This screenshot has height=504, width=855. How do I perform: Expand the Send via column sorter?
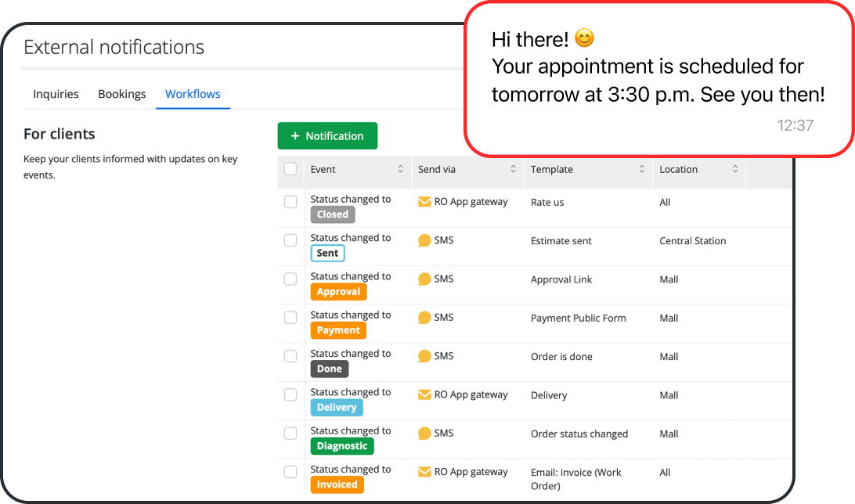(514, 169)
